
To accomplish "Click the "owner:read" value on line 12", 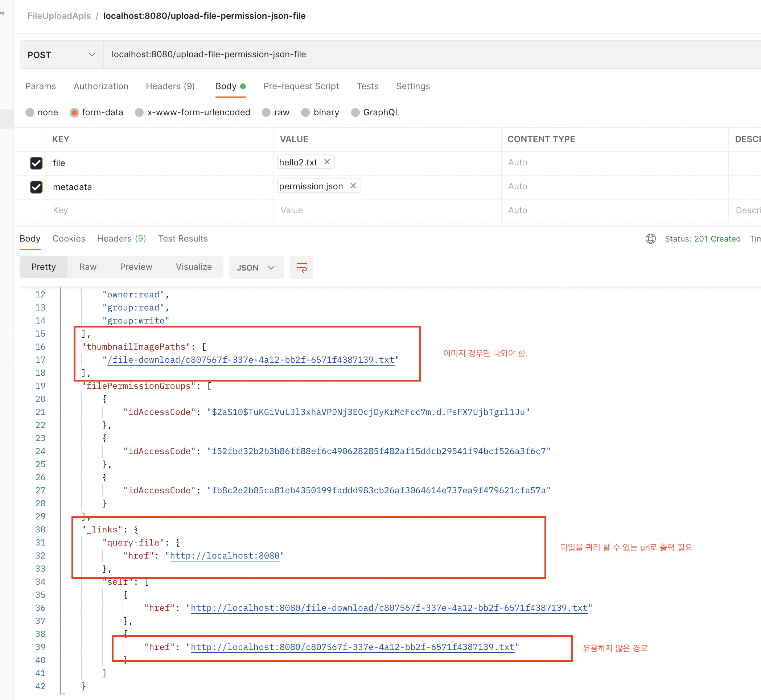I will 133,295.
